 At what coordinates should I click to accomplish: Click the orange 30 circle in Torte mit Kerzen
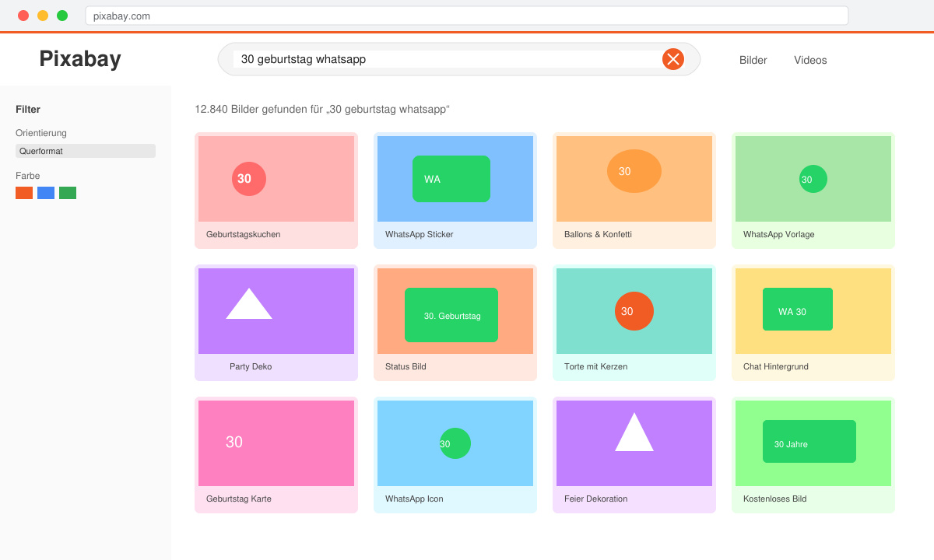pos(634,311)
